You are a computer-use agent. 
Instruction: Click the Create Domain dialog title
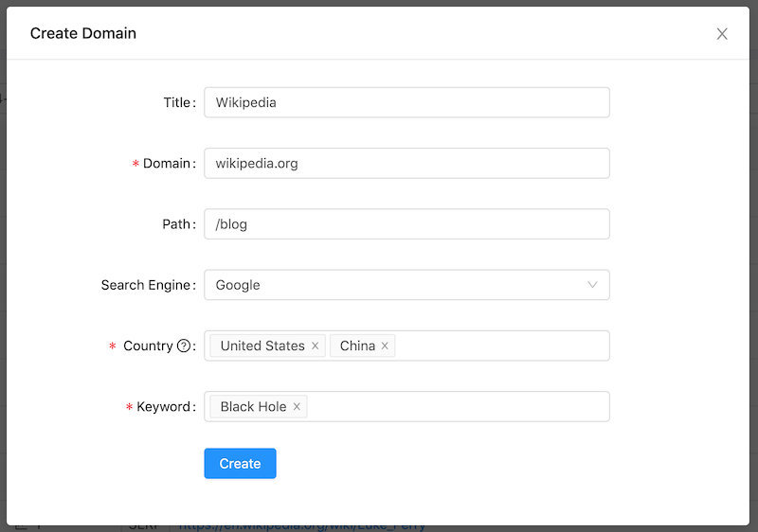tap(83, 33)
